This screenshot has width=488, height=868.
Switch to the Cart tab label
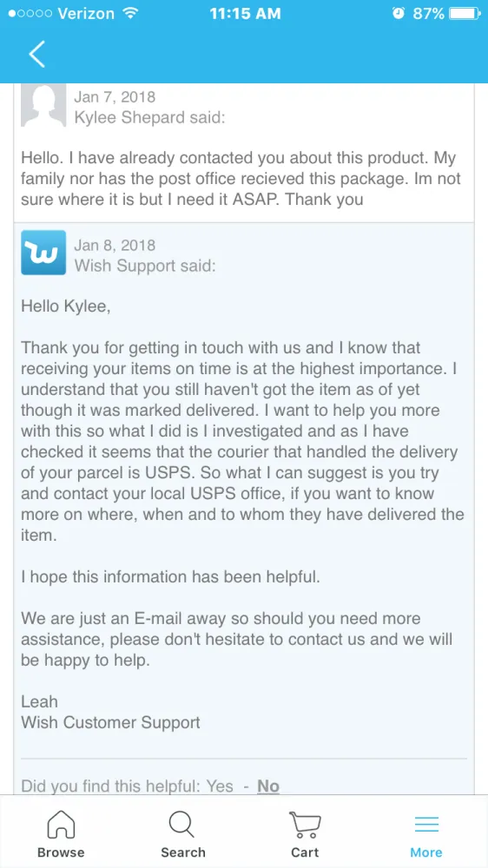coord(305,852)
